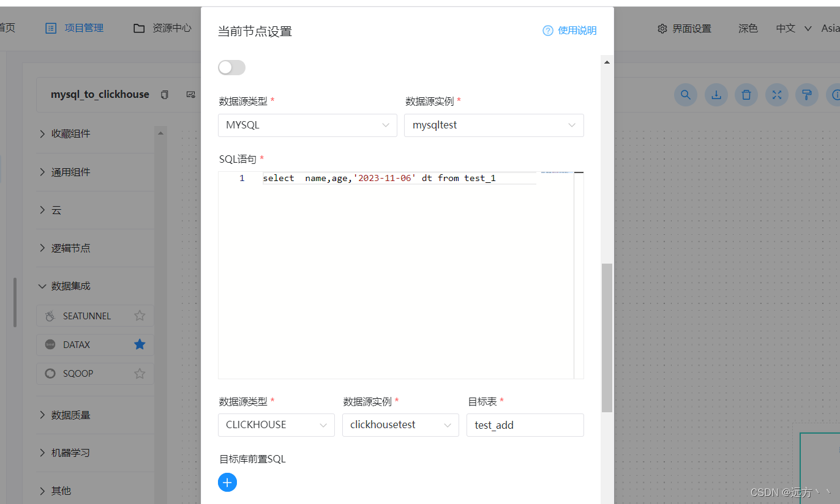840x504 pixels.
Task: Open the 中文 language dropdown
Action: 793,28
